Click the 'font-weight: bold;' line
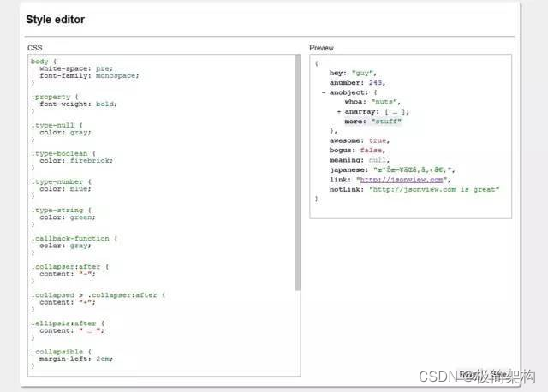Image resolution: width=548 pixels, height=392 pixels. click(x=78, y=104)
